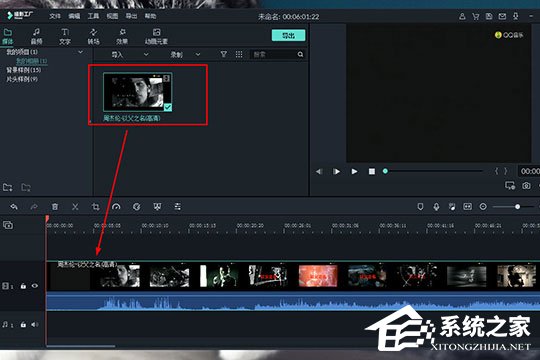Open the message envelope icon
Screen dimensions: 540x360
(502, 16)
